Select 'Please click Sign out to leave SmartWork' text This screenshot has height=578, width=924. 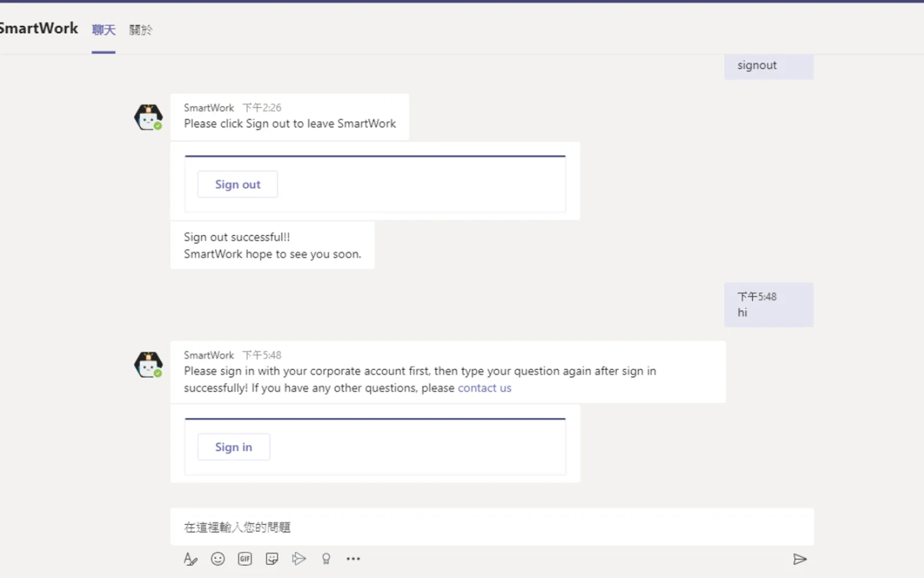click(x=290, y=124)
